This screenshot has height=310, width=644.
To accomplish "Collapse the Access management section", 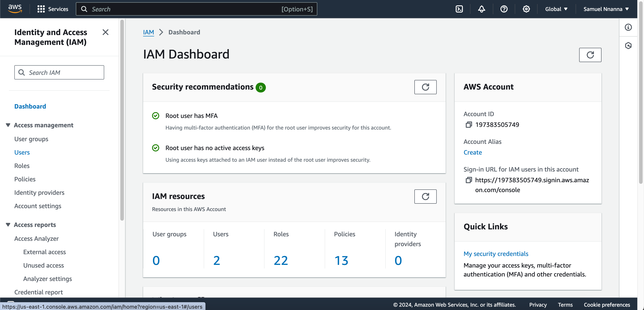I will 8,125.
